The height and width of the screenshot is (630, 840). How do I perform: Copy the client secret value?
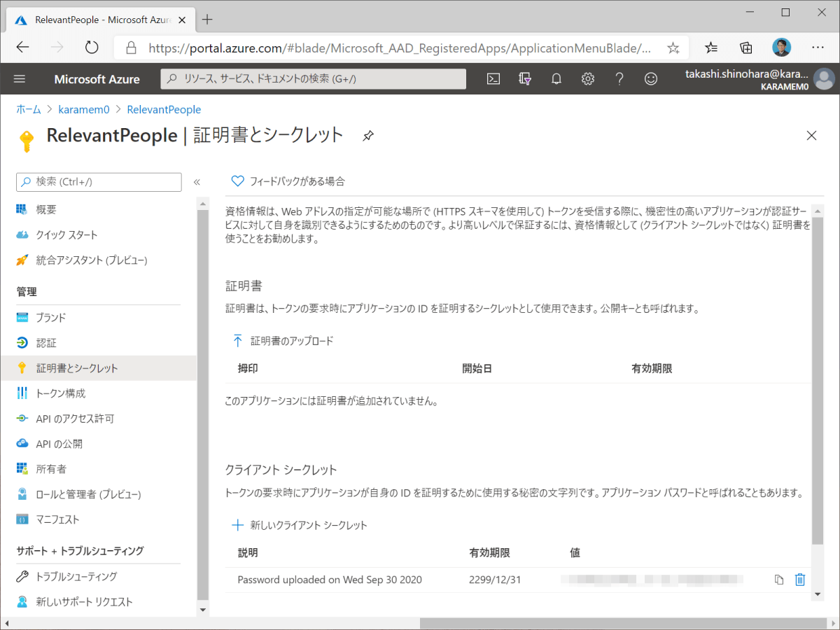point(779,580)
